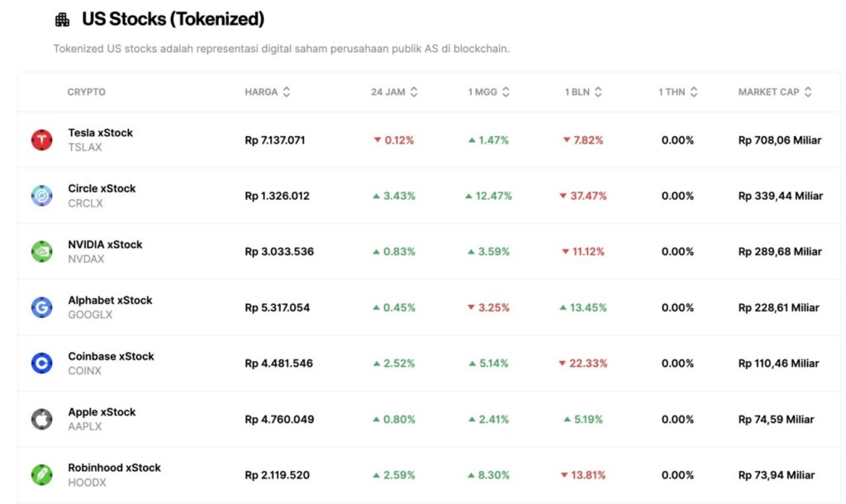Click the Circle xStock logo icon
Image resolution: width=846 pixels, height=504 pixels.
click(41, 196)
